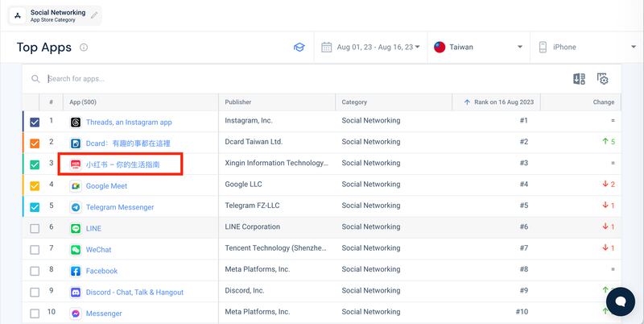Click Dcard Taiwan Ltd. publisher cell

254,142
